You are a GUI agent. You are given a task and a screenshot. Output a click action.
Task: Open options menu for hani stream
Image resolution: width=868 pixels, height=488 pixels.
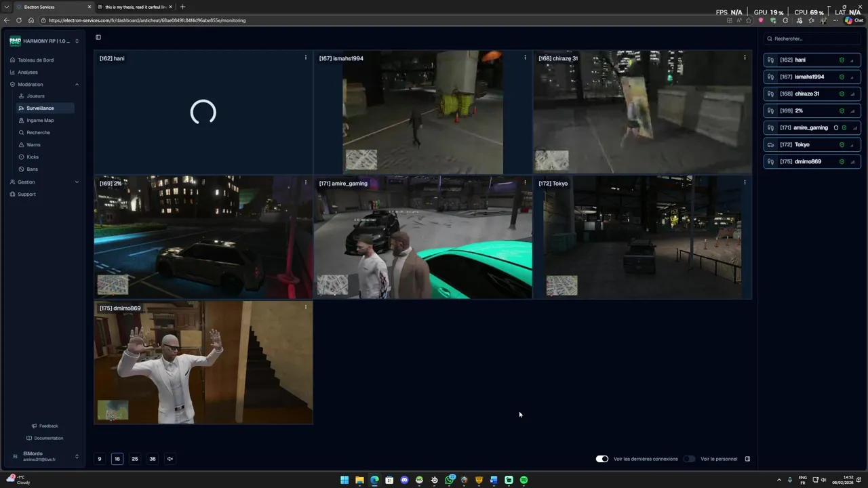pyautogui.click(x=305, y=58)
